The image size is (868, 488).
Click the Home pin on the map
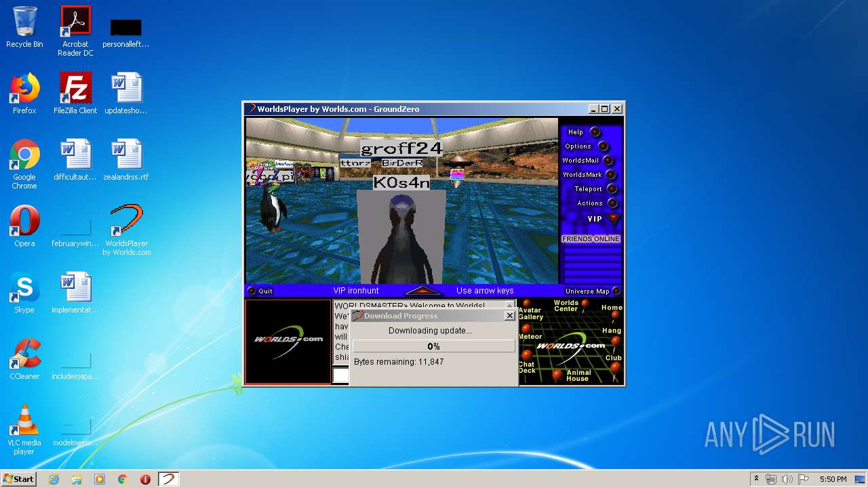click(x=615, y=316)
